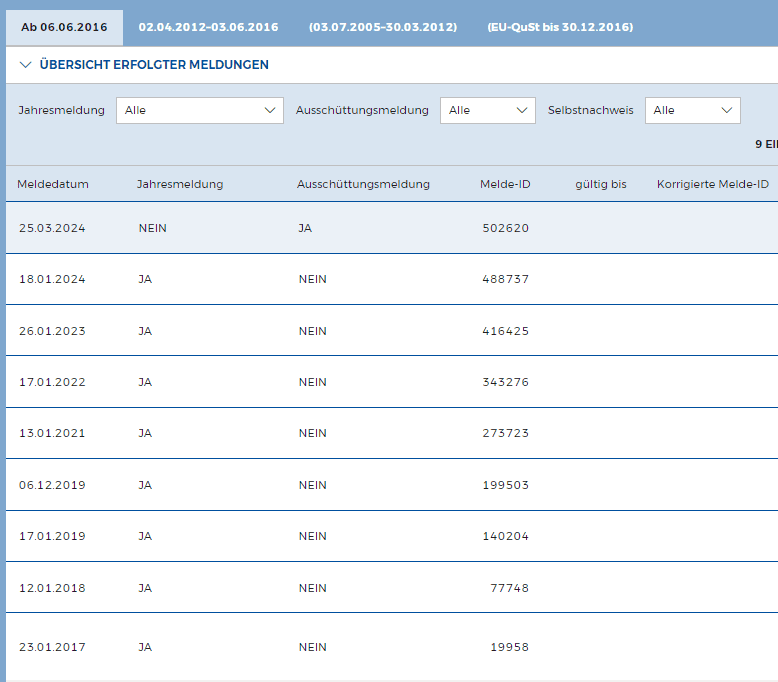Select the row with Melde-ID 19958
Screen dimensions: 778x682
click(509, 647)
